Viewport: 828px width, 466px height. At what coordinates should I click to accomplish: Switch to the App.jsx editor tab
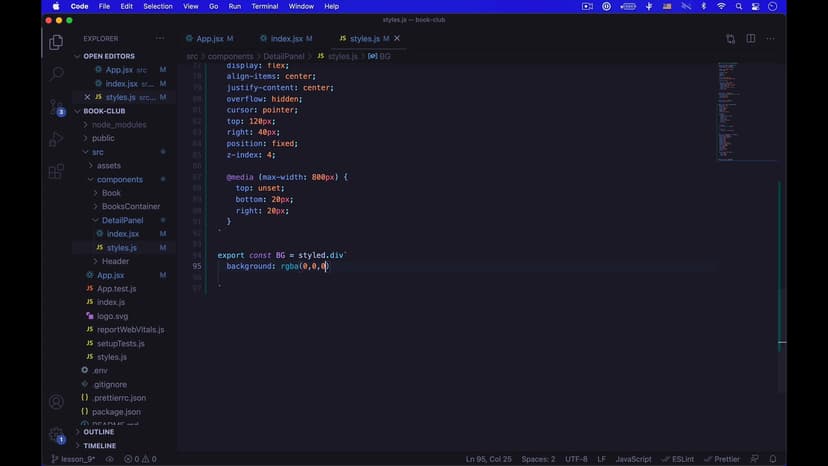[x=209, y=39]
